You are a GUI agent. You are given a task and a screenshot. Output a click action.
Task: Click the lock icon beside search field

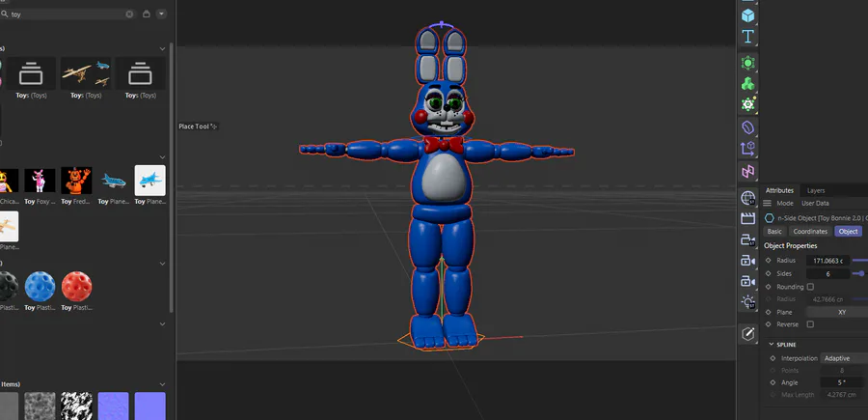tap(147, 14)
